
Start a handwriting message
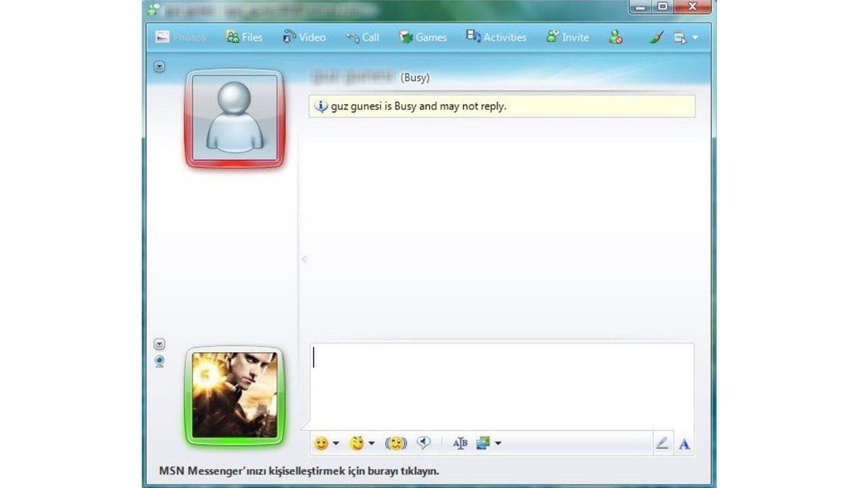point(663,442)
